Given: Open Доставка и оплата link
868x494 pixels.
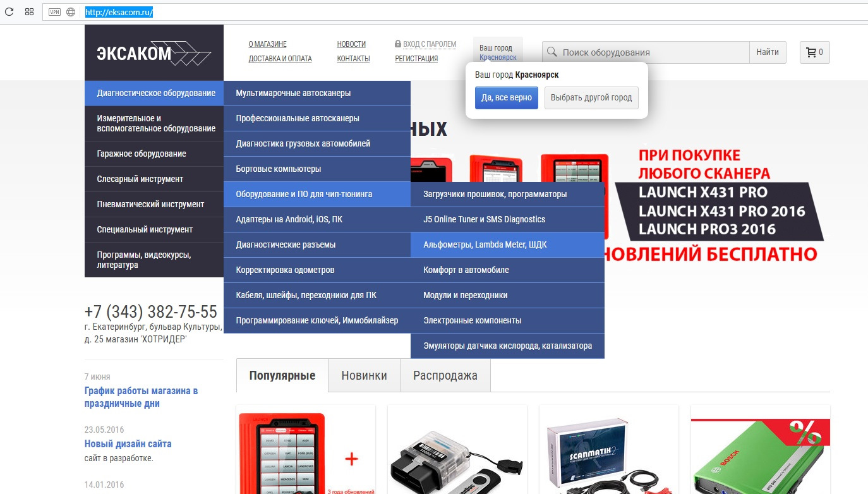Looking at the screenshot, I should coord(280,59).
